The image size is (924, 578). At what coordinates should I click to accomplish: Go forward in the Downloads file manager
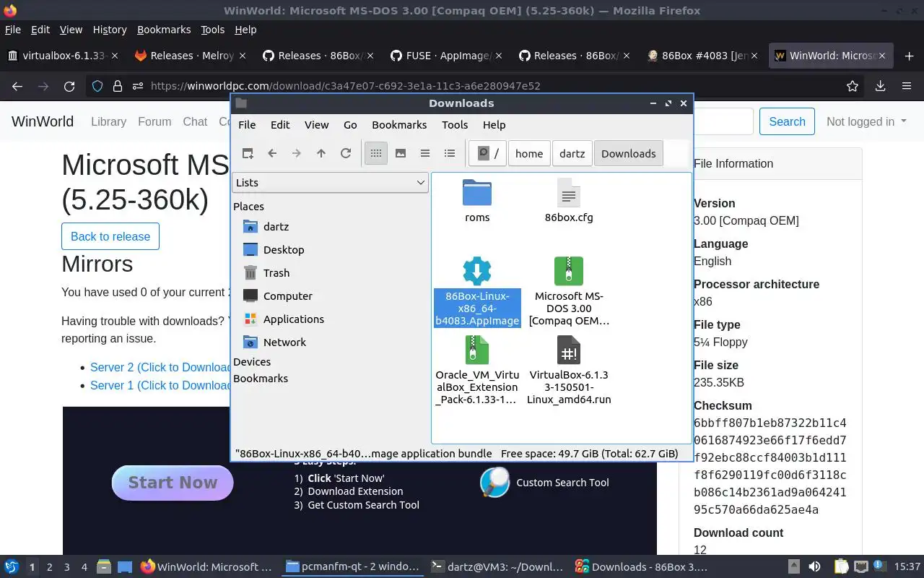click(297, 153)
